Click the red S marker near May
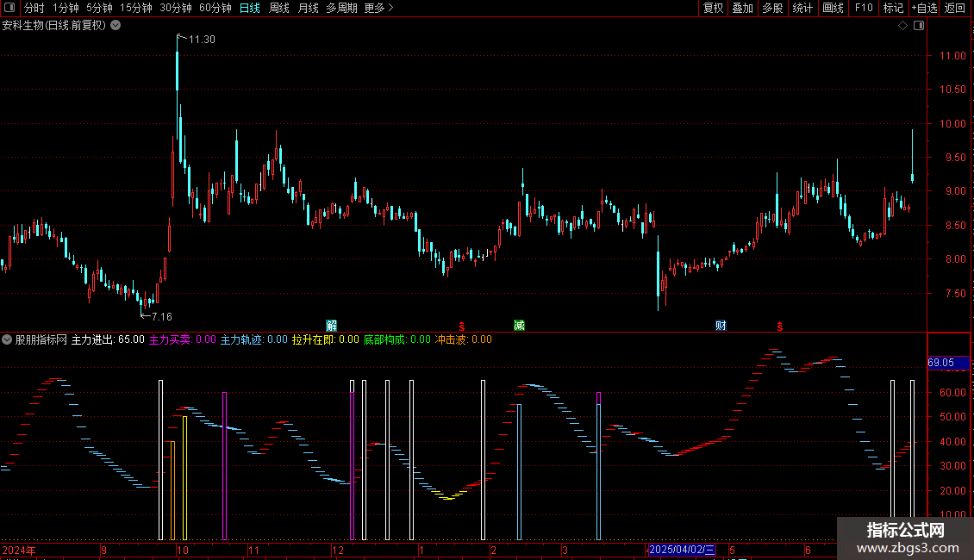The image size is (974, 560). (x=779, y=327)
